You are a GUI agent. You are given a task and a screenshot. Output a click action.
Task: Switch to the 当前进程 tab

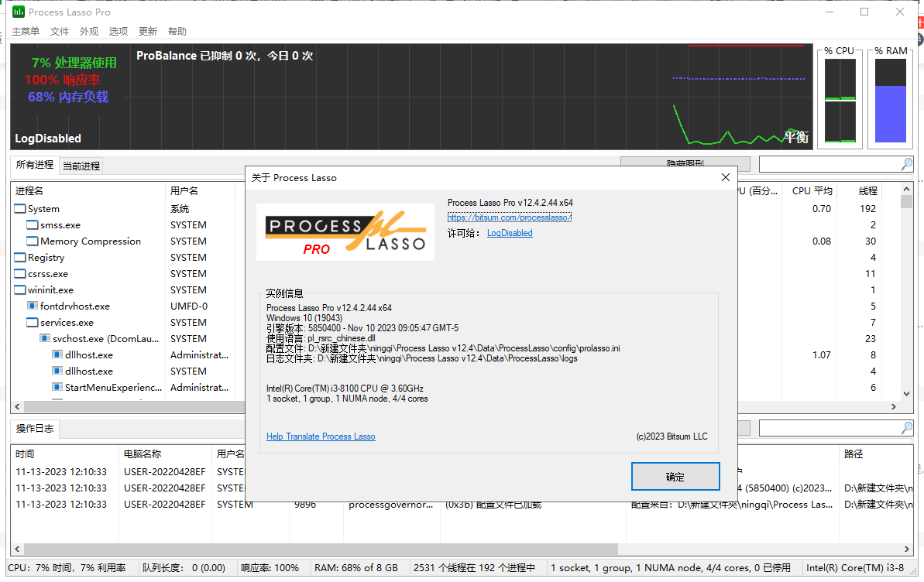coord(81,166)
